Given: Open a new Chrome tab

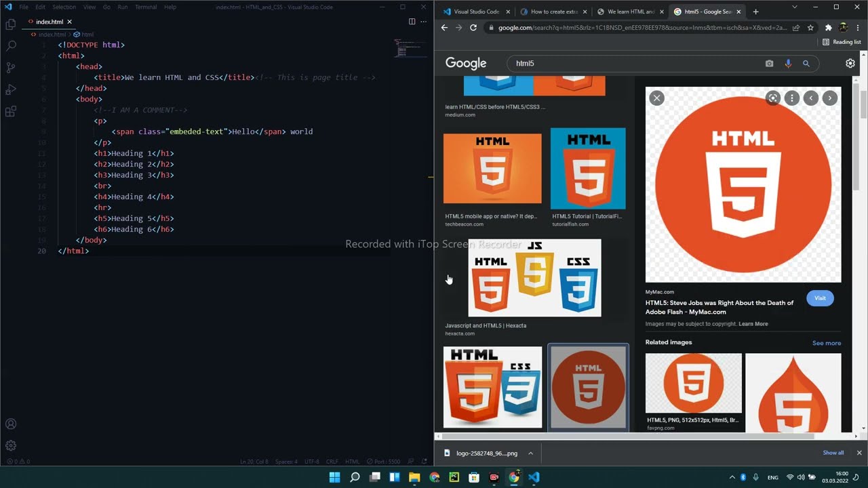Looking at the screenshot, I should click(x=755, y=12).
